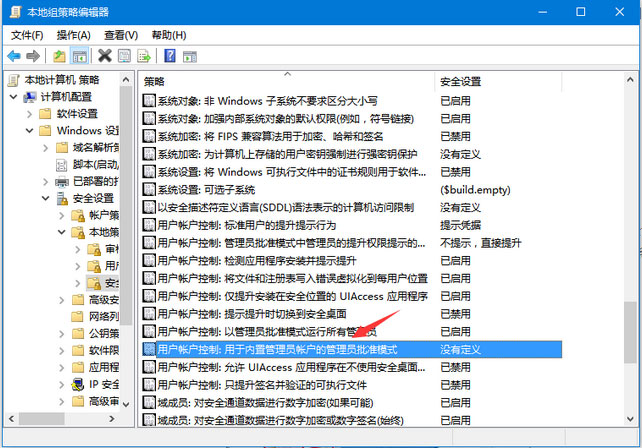Image resolution: width=642 pixels, height=448 pixels.
Task: Click policy list scroll up arrow
Action: coord(630,79)
